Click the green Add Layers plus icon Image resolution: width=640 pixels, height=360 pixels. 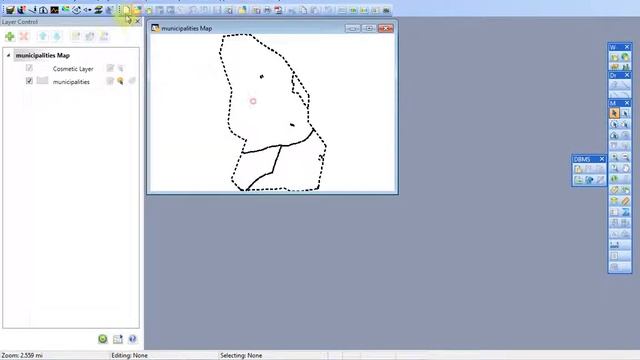point(10,37)
